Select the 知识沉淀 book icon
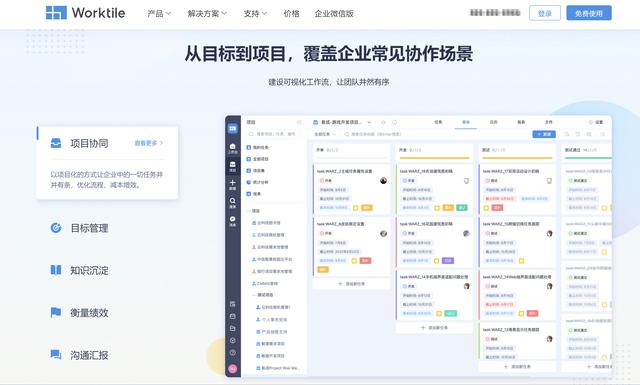This screenshot has width=640, height=385. 56,270
